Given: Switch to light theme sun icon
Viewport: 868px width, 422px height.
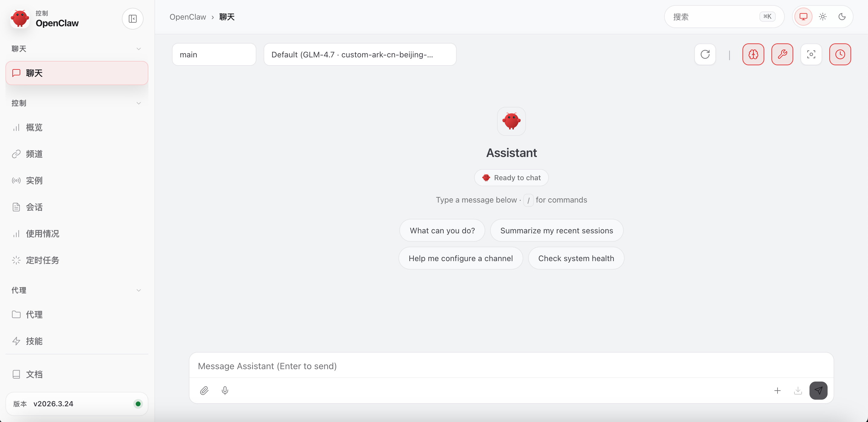Looking at the screenshot, I should (x=822, y=17).
